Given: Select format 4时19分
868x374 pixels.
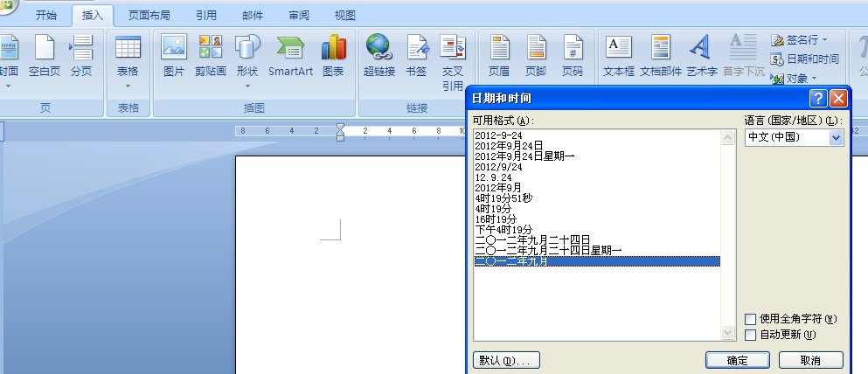Looking at the screenshot, I should tap(597, 209).
